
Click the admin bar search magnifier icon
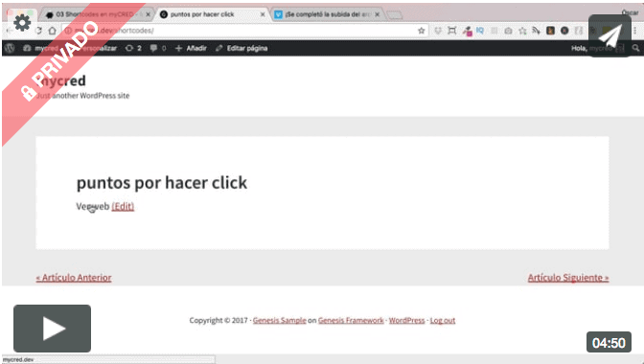(x=635, y=48)
